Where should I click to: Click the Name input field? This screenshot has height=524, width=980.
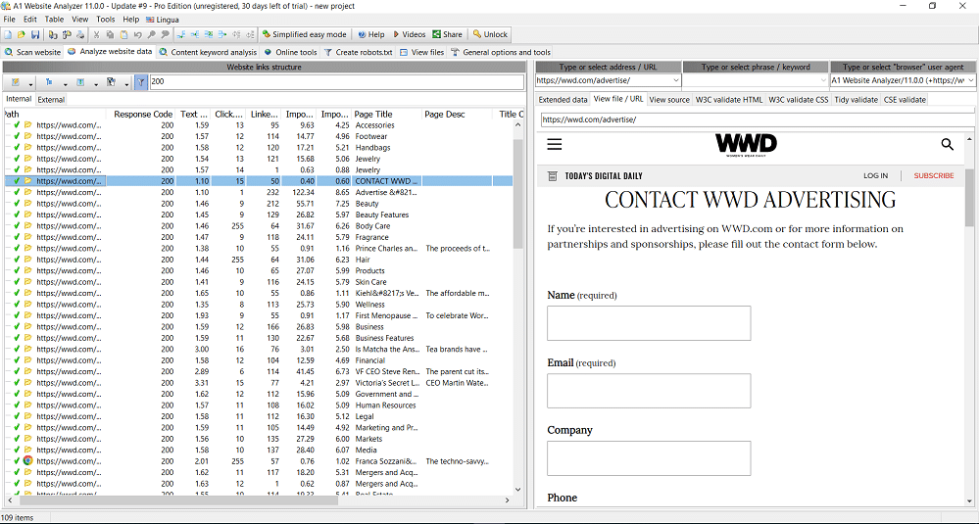649,323
